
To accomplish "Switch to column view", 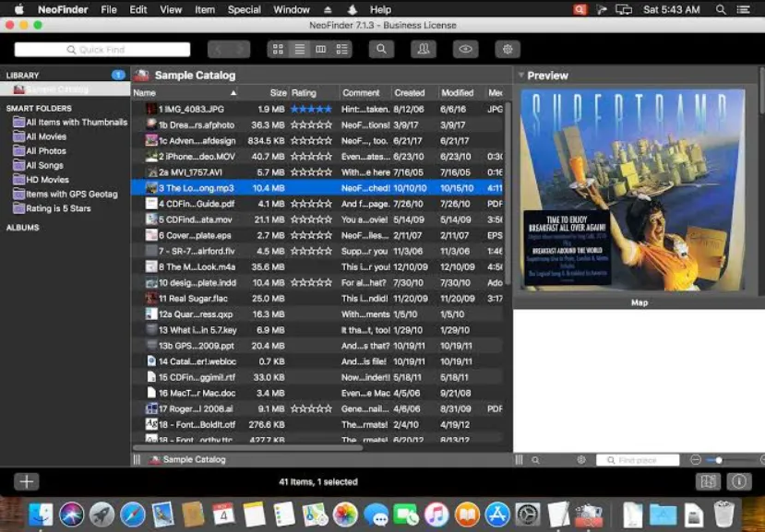I will pos(320,49).
